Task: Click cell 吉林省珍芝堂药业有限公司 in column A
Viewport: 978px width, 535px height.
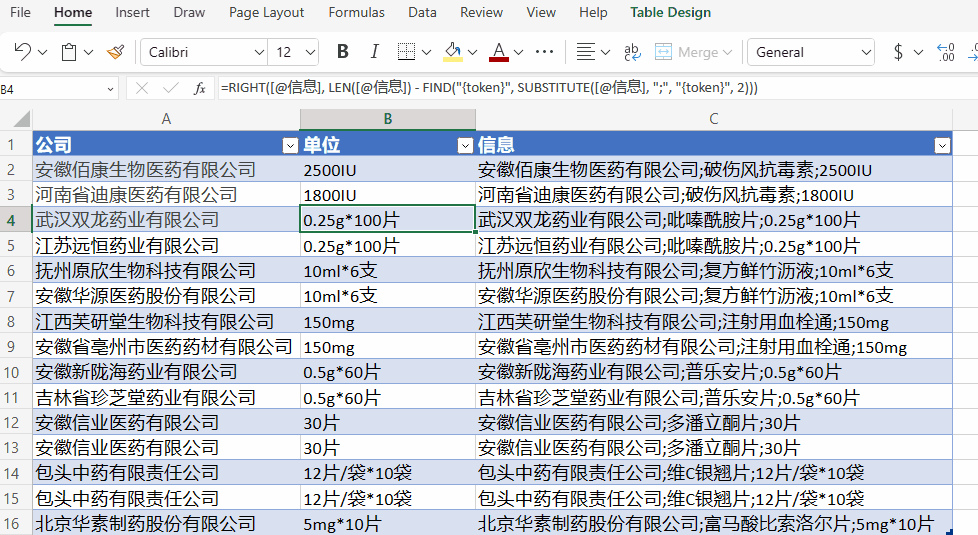Action: [166, 397]
